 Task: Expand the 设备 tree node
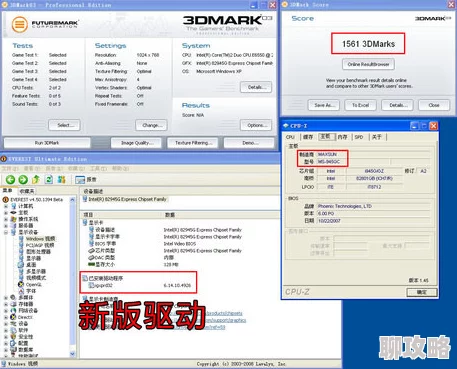(x=6, y=324)
